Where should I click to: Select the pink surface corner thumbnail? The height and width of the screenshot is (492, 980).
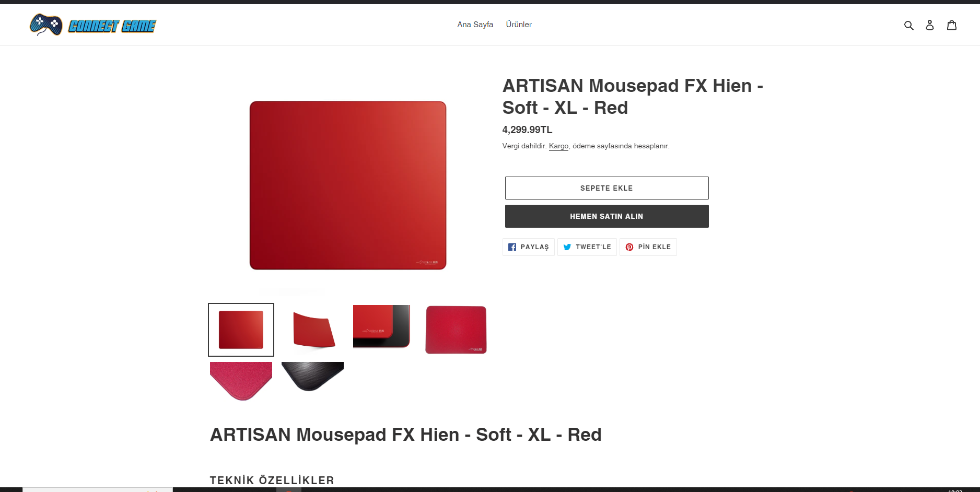pyautogui.click(x=241, y=381)
